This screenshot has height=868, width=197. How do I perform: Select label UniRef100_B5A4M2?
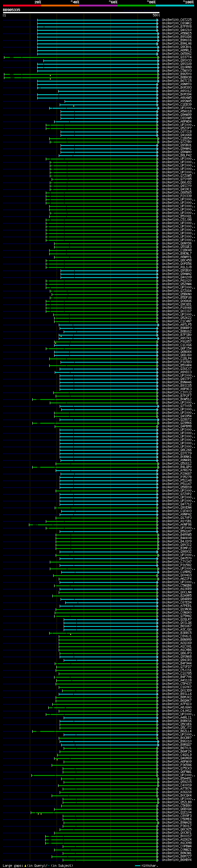click(176, 778)
